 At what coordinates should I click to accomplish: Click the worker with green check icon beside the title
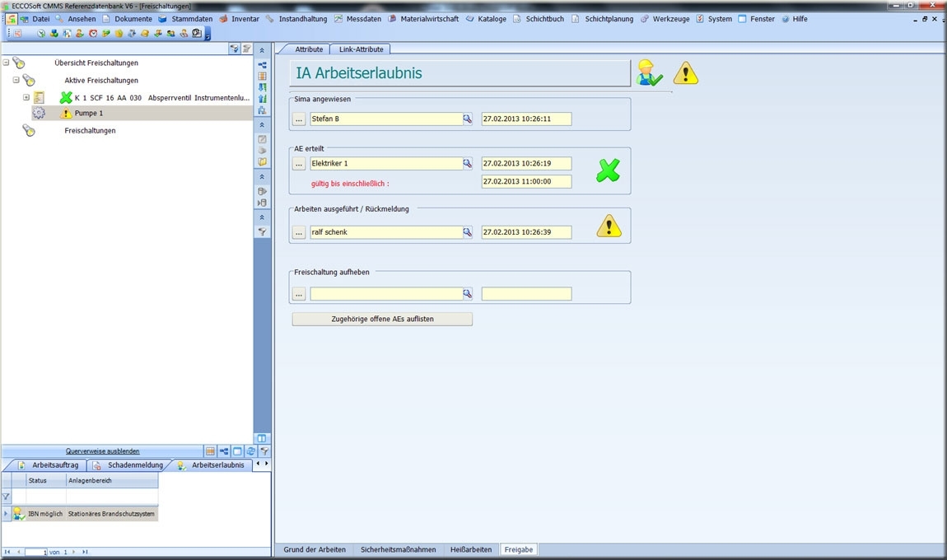(649, 73)
